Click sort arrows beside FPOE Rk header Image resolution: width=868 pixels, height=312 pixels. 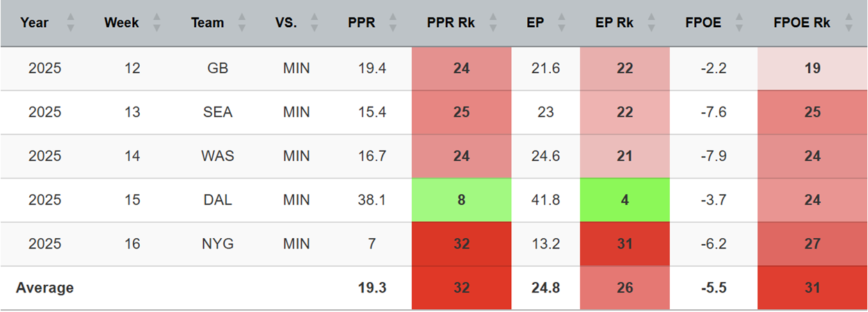coord(848,23)
